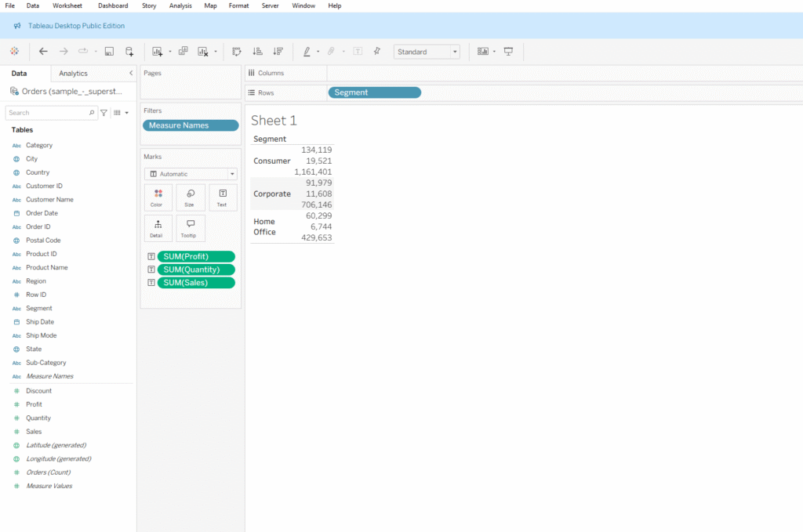Duplicate the current worksheet
Viewport: 803px width, 532px height.
click(x=183, y=52)
